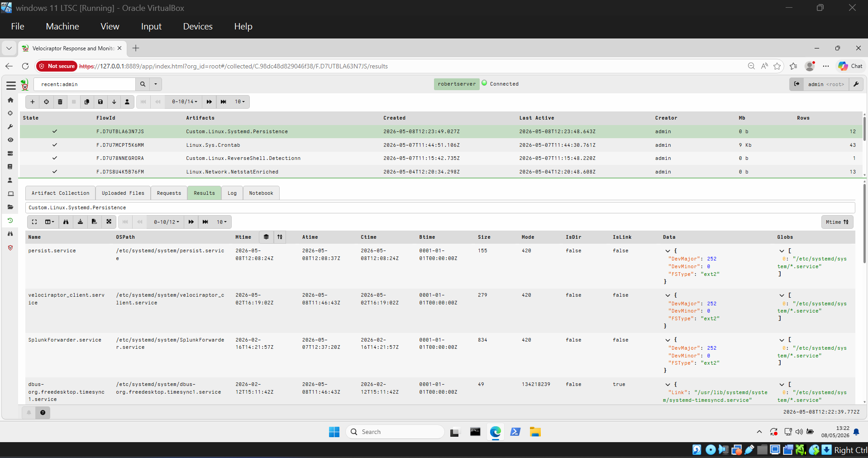Open Collected Artifacts history icon in sidebar

point(10,221)
